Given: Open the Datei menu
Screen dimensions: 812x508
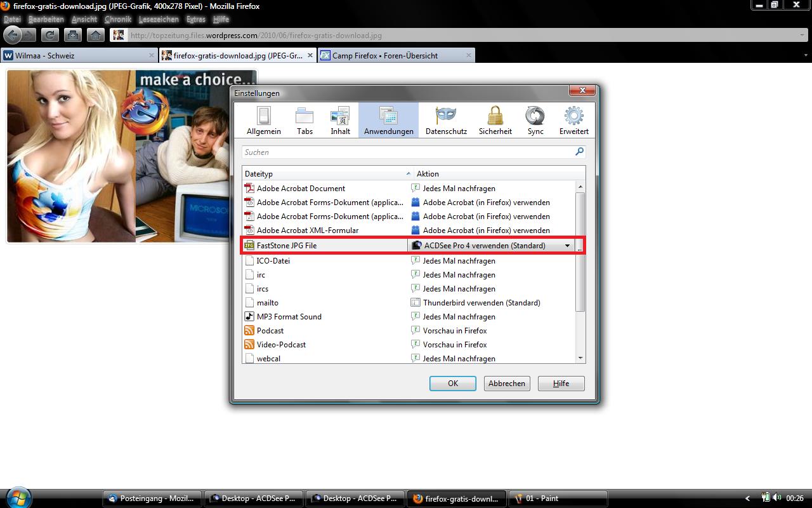Looking at the screenshot, I should [12, 20].
